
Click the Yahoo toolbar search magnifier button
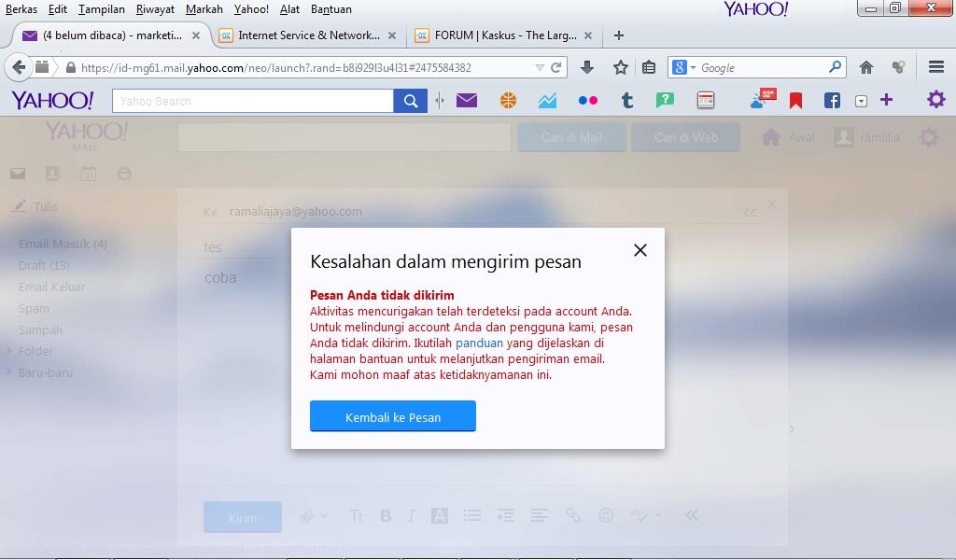click(411, 101)
